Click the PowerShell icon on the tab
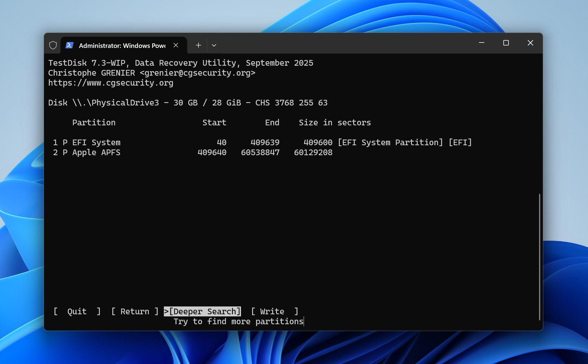 coord(70,45)
